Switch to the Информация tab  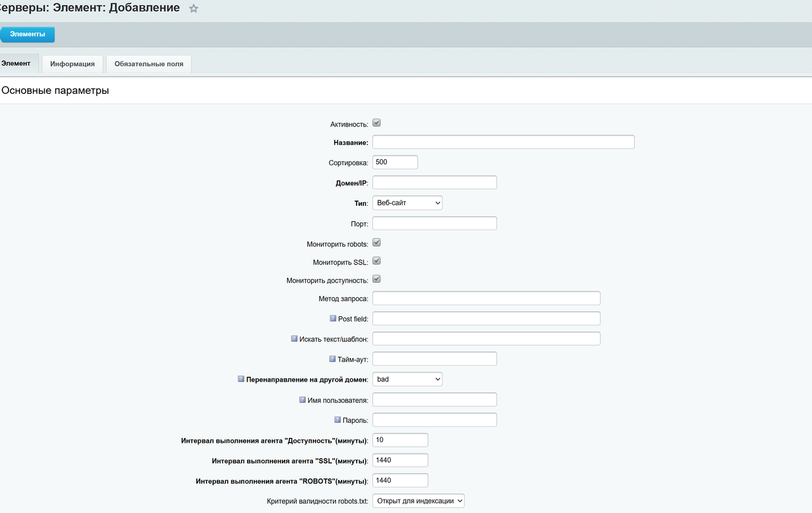tap(72, 64)
